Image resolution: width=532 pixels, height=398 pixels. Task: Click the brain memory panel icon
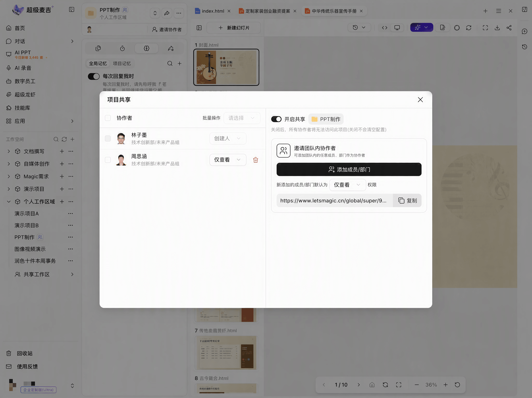(147, 48)
